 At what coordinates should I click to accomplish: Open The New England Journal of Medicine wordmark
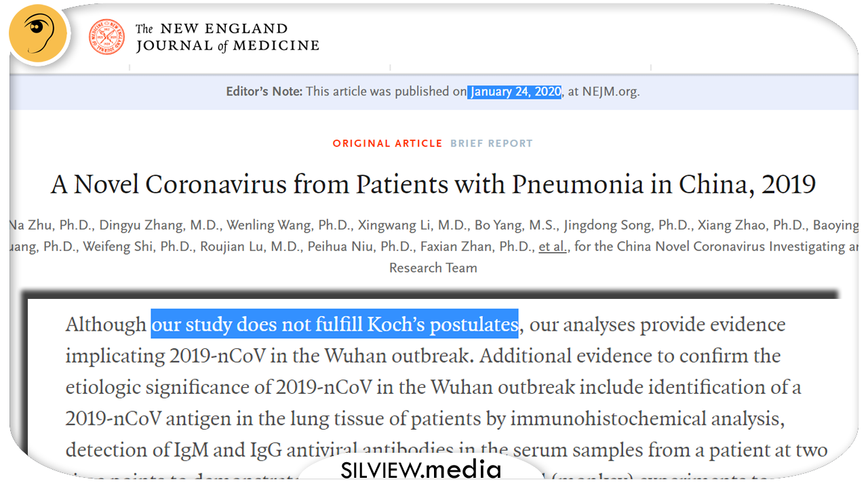coord(226,37)
